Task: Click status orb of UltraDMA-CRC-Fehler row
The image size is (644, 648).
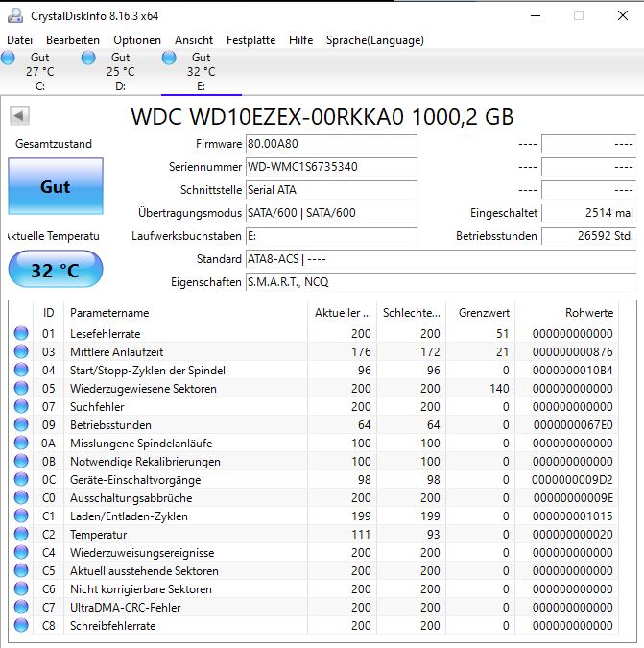Action: pyautogui.click(x=21, y=607)
